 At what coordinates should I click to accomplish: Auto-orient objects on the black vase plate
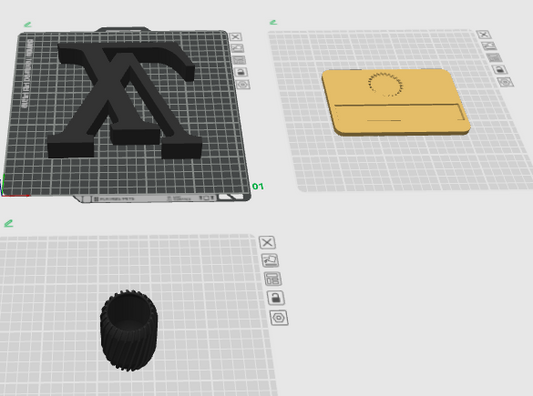point(270,260)
